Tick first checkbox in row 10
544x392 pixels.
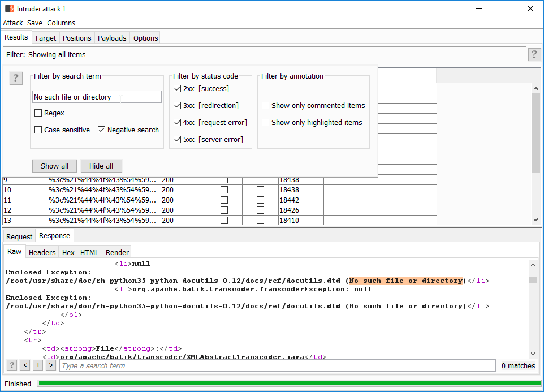224,189
